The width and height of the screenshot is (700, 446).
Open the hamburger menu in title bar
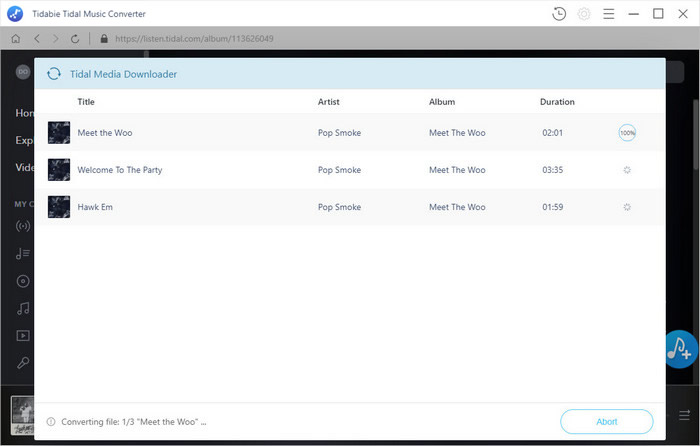coord(608,14)
